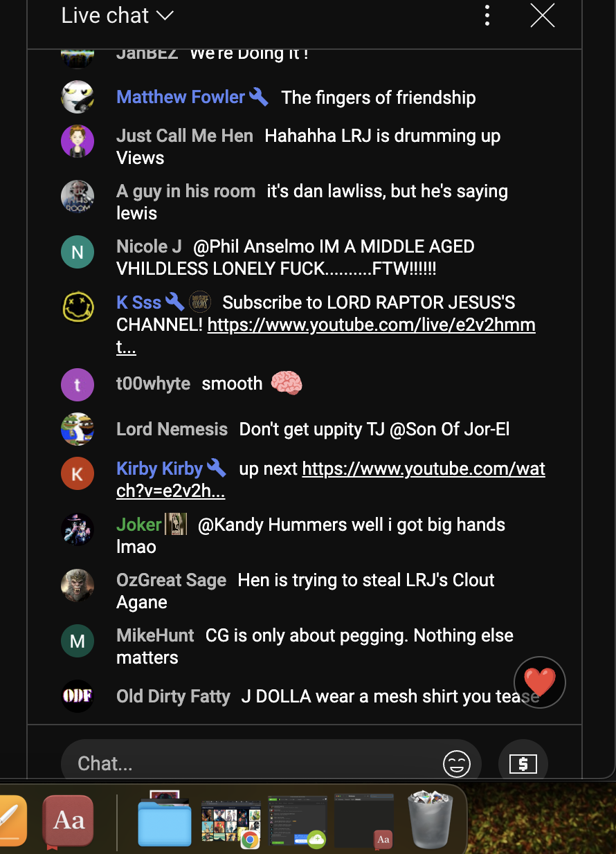Open the Trash in the Dock
The width and height of the screenshot is (616, 854).
[x=430, y=821]
